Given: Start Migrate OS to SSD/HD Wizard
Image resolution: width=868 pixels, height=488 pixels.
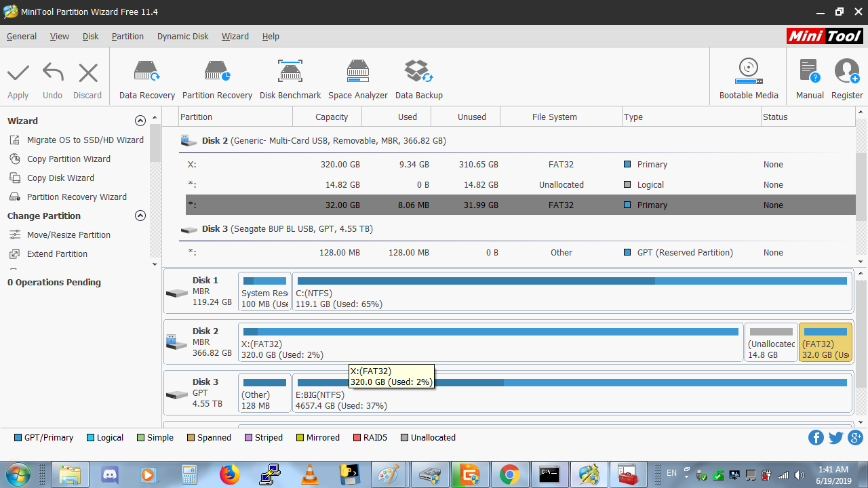Looking at the screenshot, I should tap(85, 140).
